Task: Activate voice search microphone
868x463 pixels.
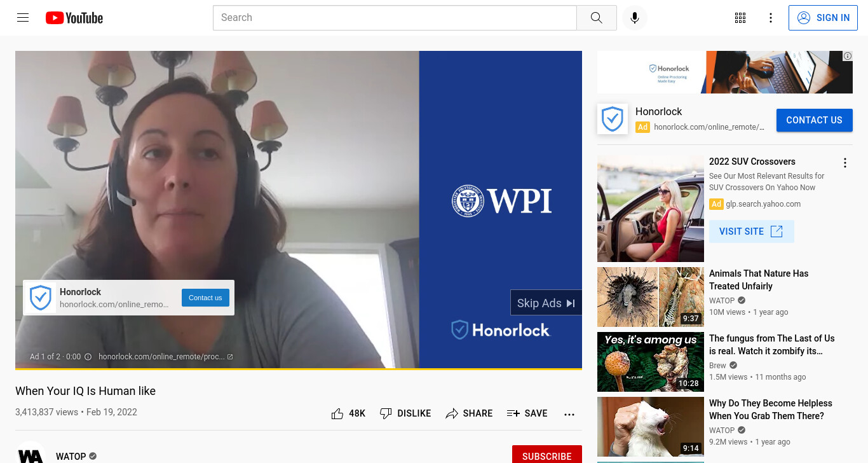Action: click(x=634, y=18)
